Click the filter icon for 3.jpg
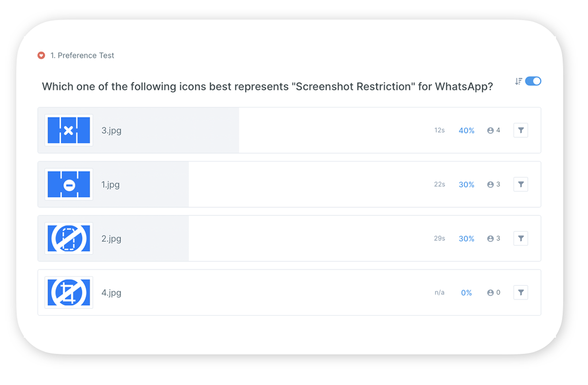588x385 pixels. point(521,130)
